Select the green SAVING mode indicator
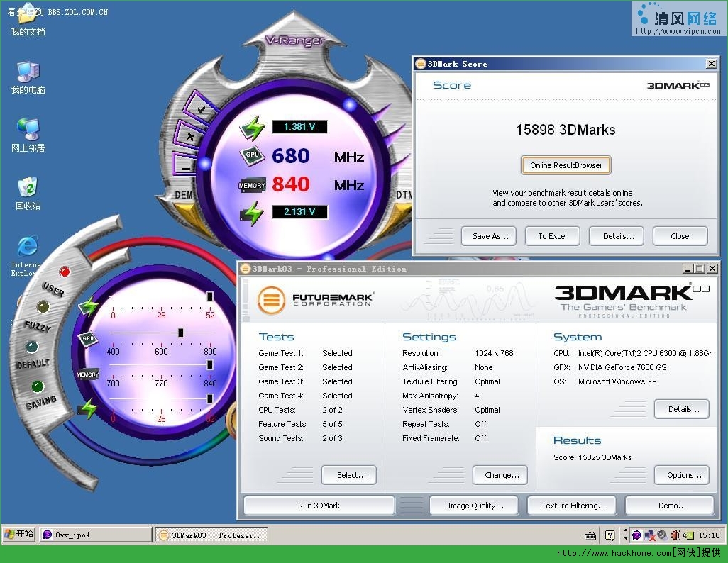Viewport: 728px width, 563px height. coord(38,386)
